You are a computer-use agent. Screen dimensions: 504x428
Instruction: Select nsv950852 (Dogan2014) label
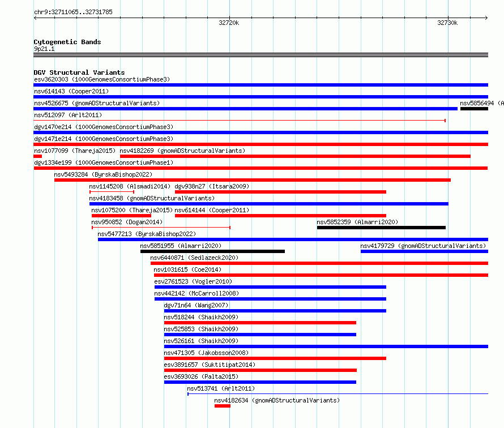[x=127, y=222]
